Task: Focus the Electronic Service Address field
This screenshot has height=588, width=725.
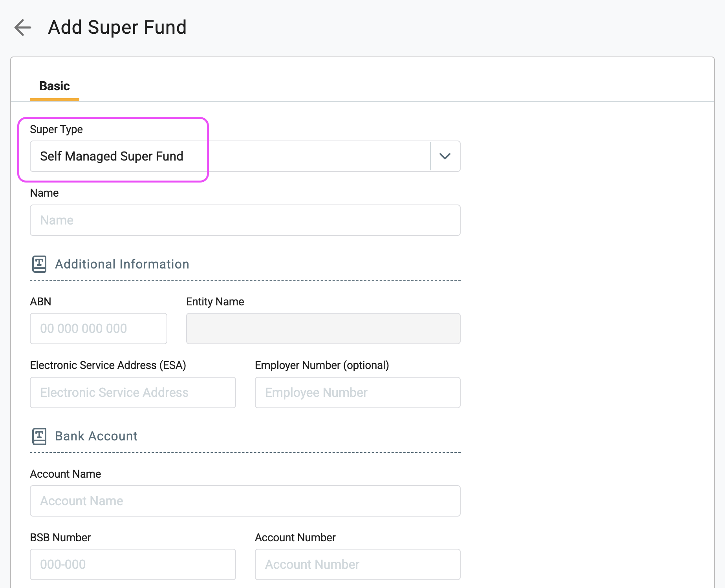Action: pyautogui.click(x=133, y=393)
